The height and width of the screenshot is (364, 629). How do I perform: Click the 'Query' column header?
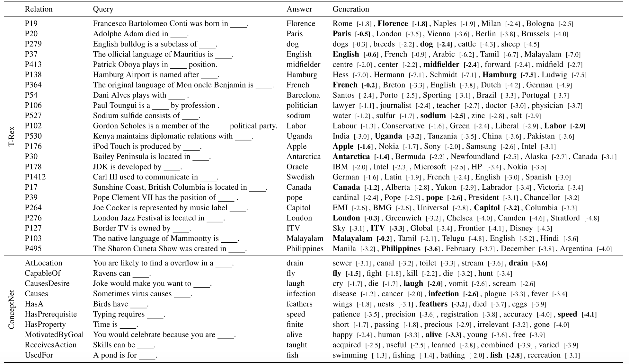coord(103,9)
